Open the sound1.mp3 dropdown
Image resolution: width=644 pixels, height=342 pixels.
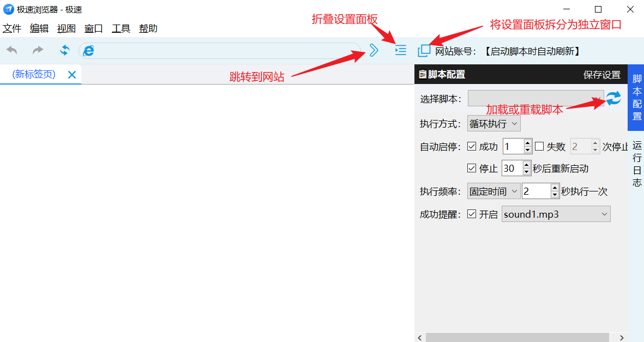click(556, 214)
